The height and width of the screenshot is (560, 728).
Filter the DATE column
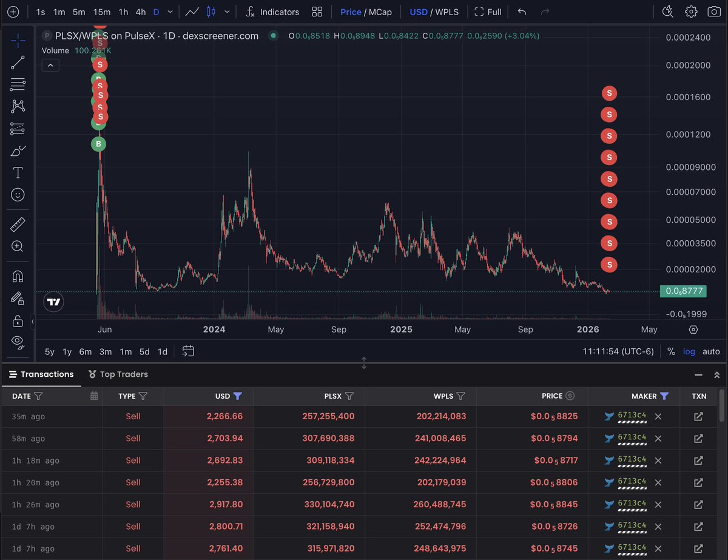tap(38, 396)
